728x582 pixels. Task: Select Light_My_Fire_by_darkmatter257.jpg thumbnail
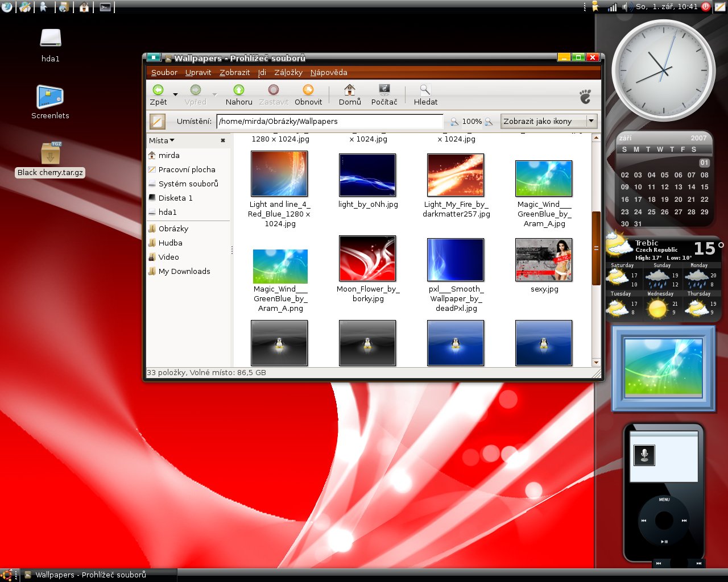(x=456, y=176)
